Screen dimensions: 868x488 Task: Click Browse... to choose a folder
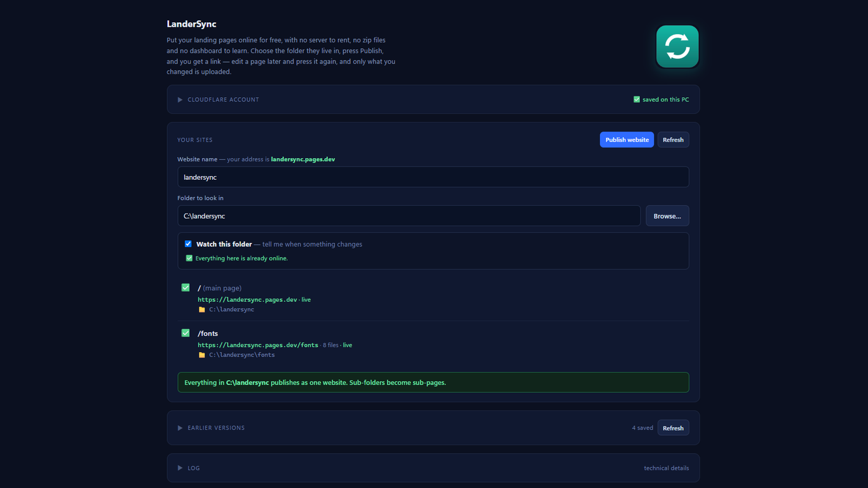click(667, 216)
